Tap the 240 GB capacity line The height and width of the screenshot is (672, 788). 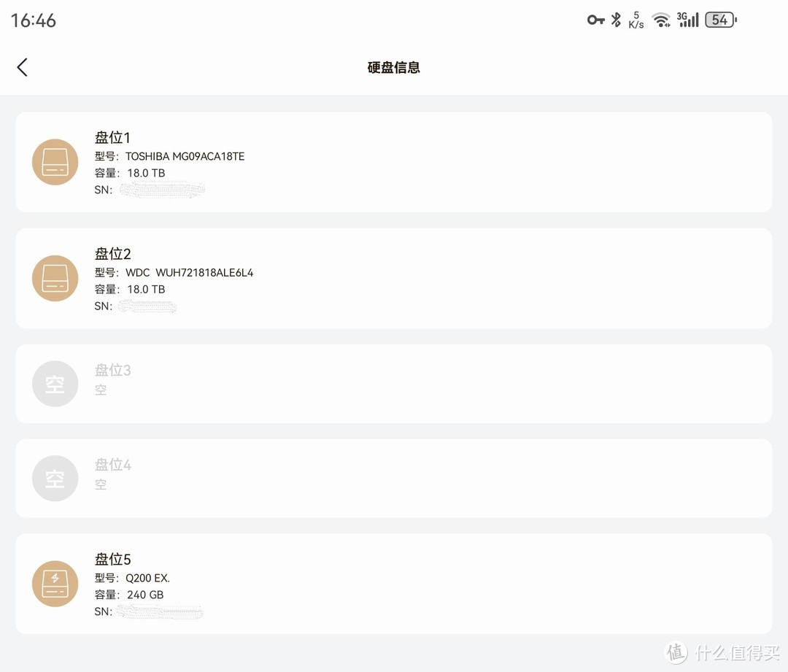[129, 595]
